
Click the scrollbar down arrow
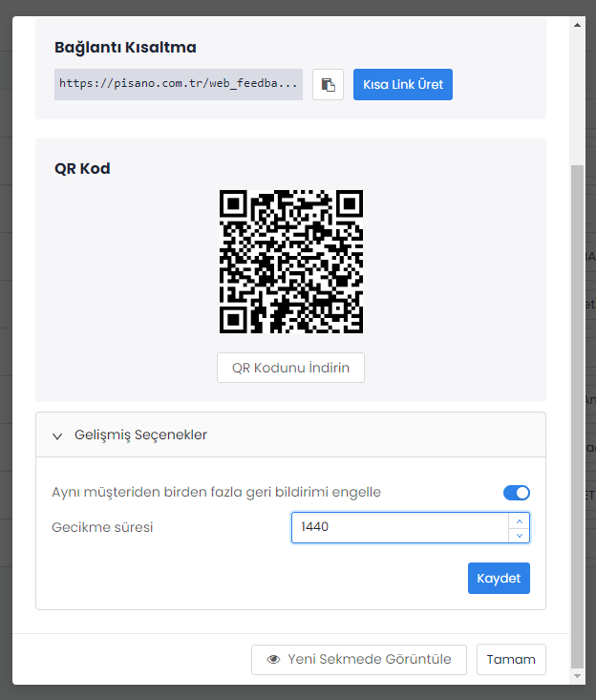pos(576,675)
